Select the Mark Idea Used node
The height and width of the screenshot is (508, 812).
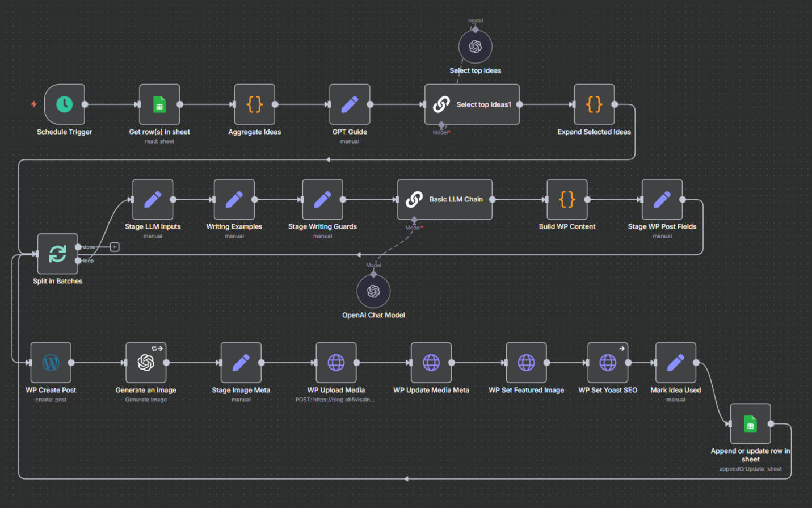pyautogui.click(x=675, y=363)
